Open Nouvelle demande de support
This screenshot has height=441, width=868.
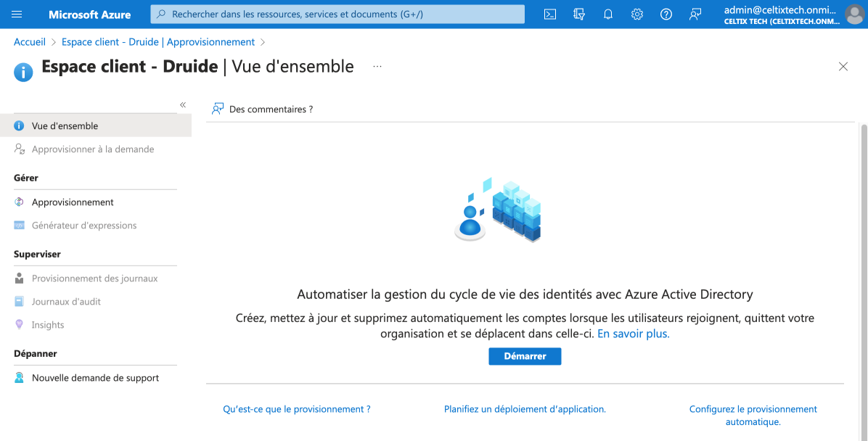[95, 378]
